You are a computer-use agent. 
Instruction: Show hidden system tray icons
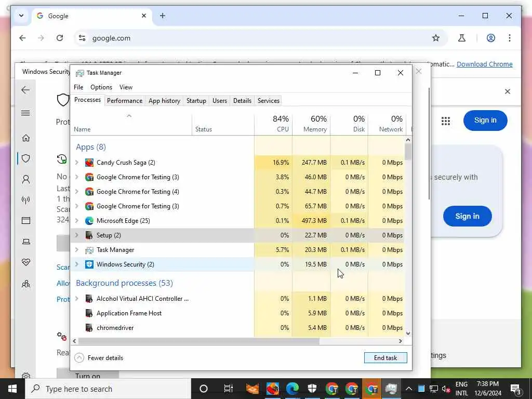coord(408,389)
